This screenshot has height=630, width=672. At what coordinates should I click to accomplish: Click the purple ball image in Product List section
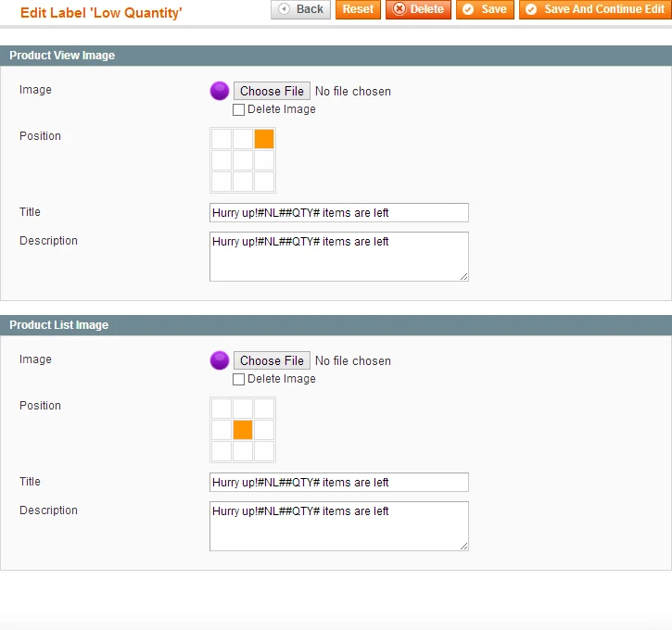(x=220, y=360)
